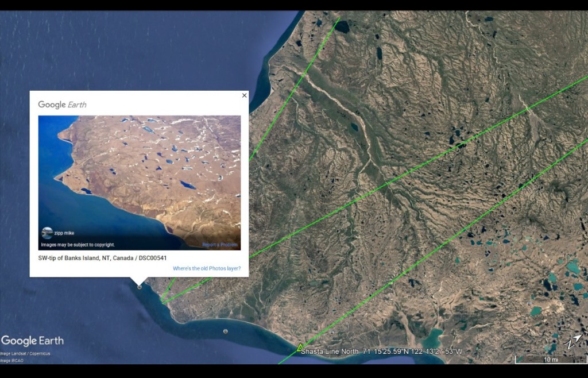Select the Shasta Line North coordinates label
588x378 pixels.
pyautogui.click(x=381, y=351)
